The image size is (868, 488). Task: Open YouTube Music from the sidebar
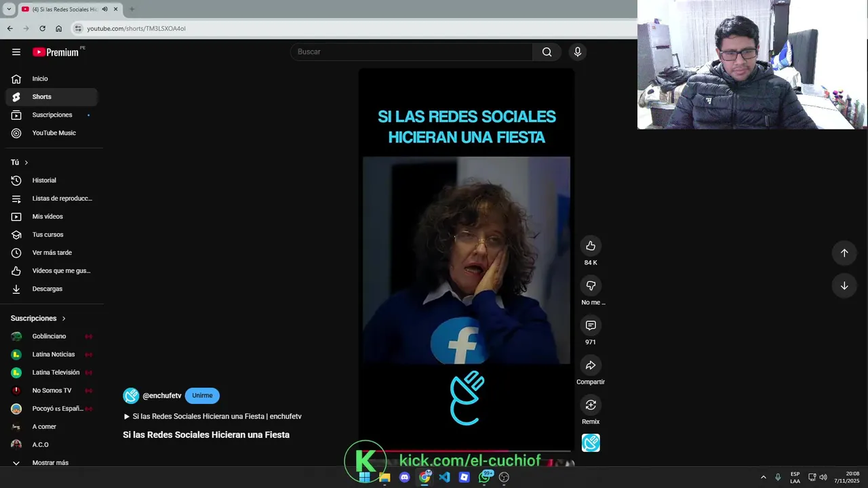52,133
